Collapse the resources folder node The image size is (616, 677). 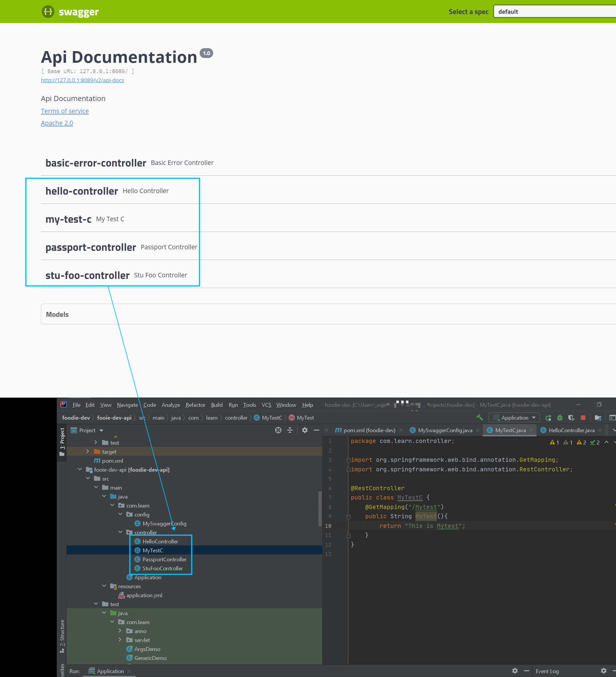(x=104, y=586)
